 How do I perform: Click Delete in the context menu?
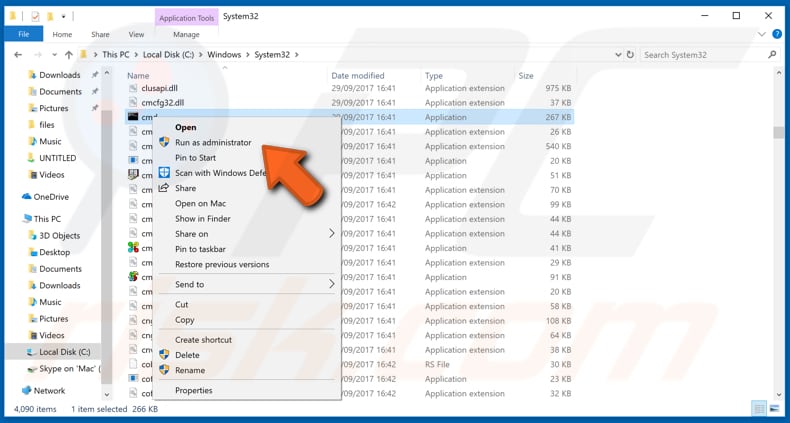(187, 355)
